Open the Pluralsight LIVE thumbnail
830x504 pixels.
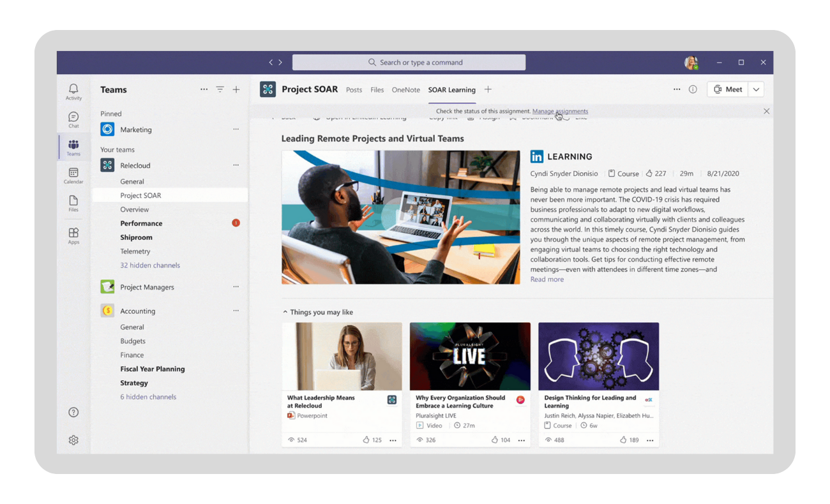470,356
